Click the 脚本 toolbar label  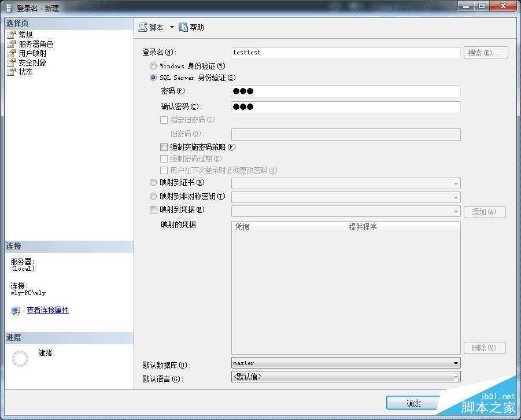[x=156, y=27]
